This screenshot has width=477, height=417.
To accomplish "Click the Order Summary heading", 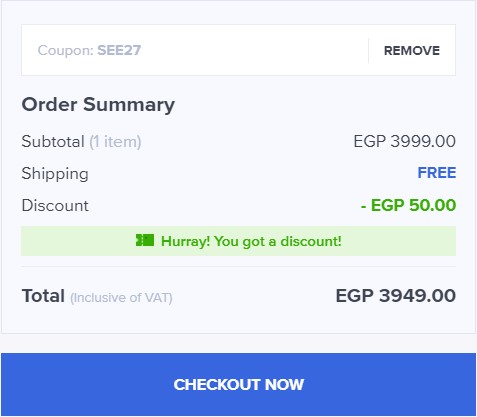I will point(98,105).
